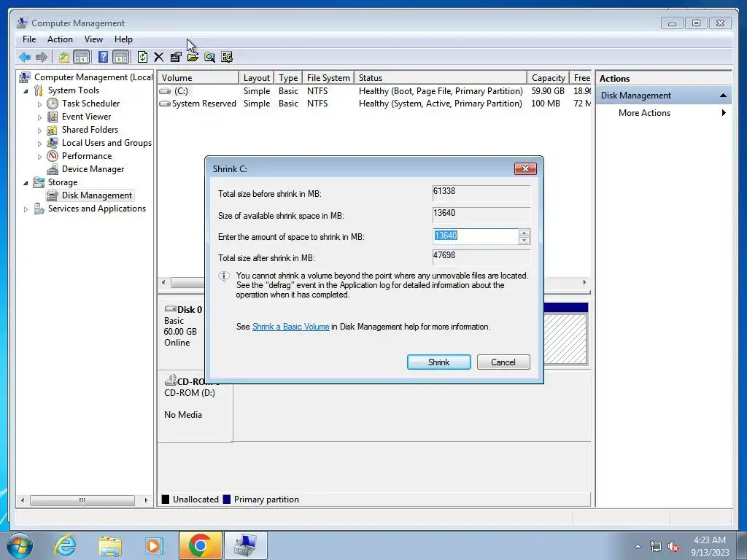Expand the Shared Folders node arrow
Screen dimensions: 747x560
(x=39, y=130)
